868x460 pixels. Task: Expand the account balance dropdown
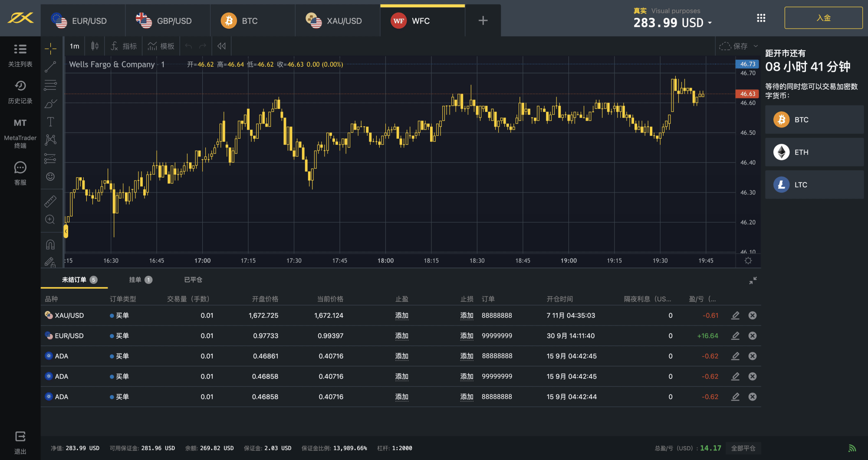pyautogui.click(x=710, y=23)
